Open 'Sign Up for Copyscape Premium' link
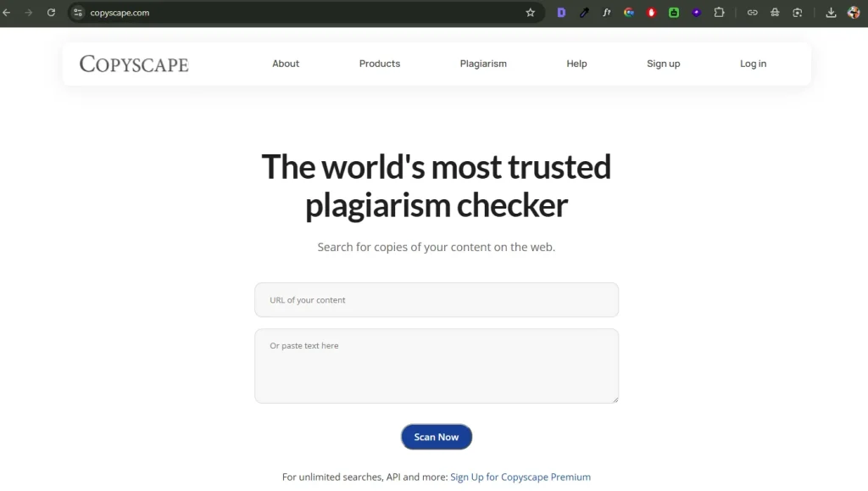Viewport: 868px width, 491px height. point(520,477)
